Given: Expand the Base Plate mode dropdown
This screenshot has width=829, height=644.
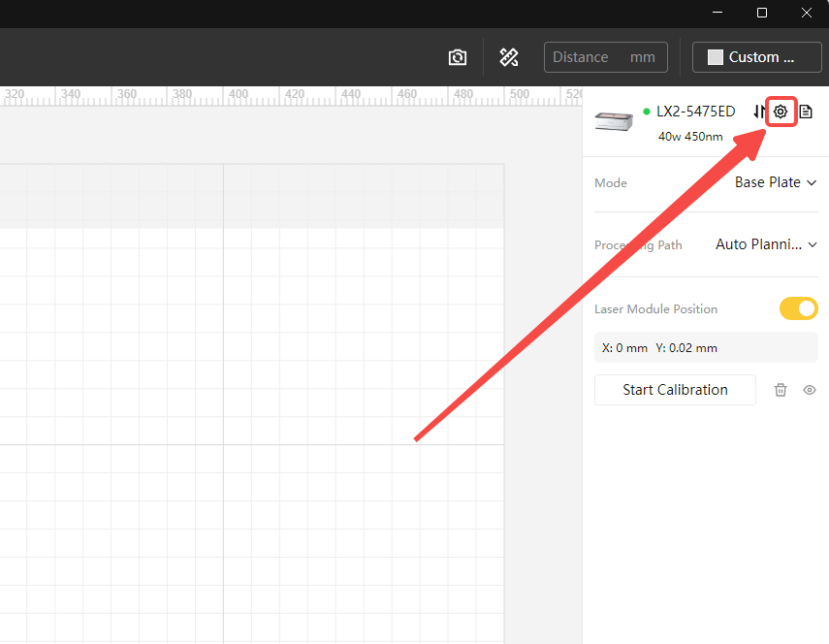Looking at the screenshot, I should [775, 182].
